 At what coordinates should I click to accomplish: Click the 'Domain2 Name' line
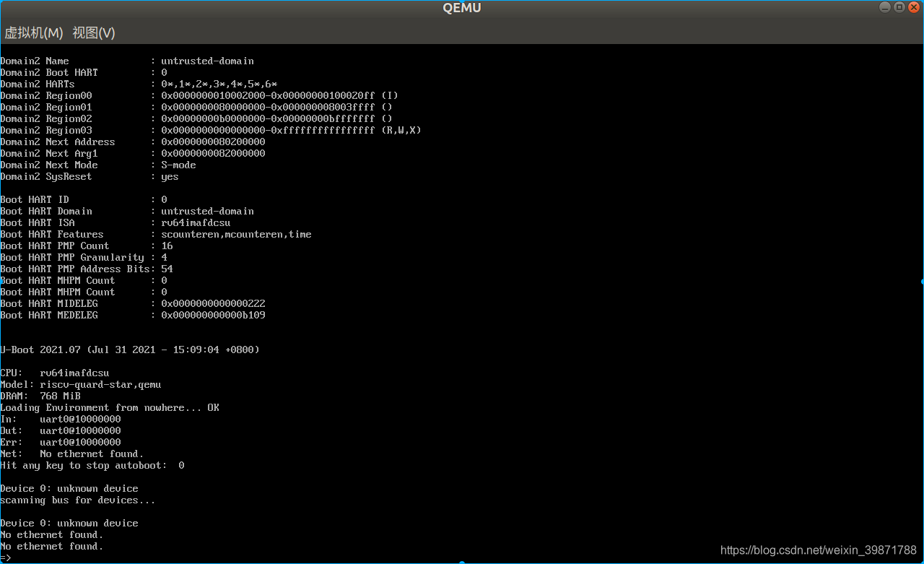coord(127,61)
